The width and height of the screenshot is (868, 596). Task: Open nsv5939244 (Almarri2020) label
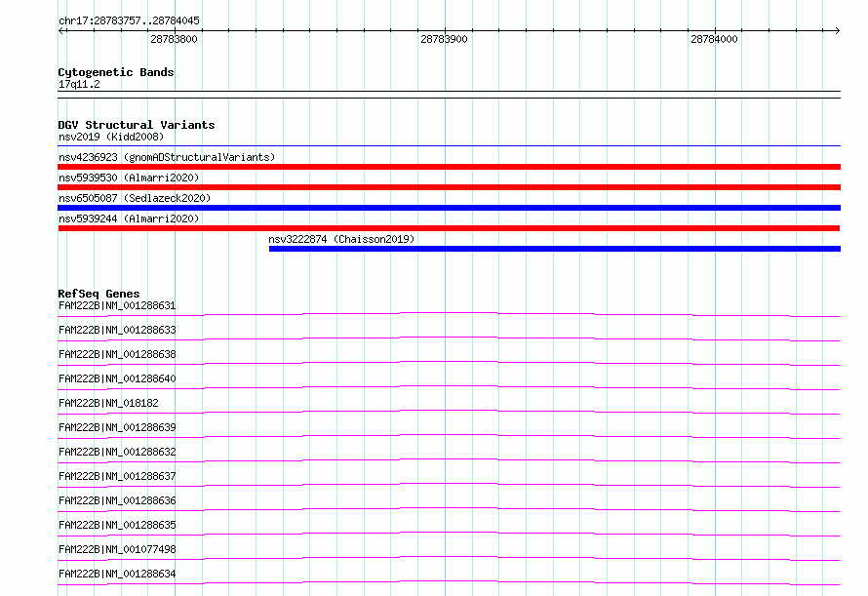pyautogui.click(x=129, y=219)
